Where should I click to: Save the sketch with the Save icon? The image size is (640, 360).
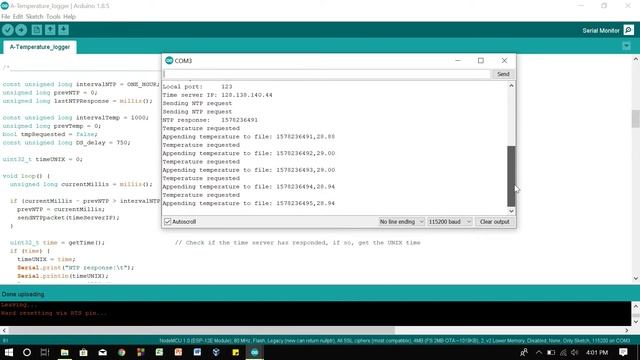[x=63, y=30]
